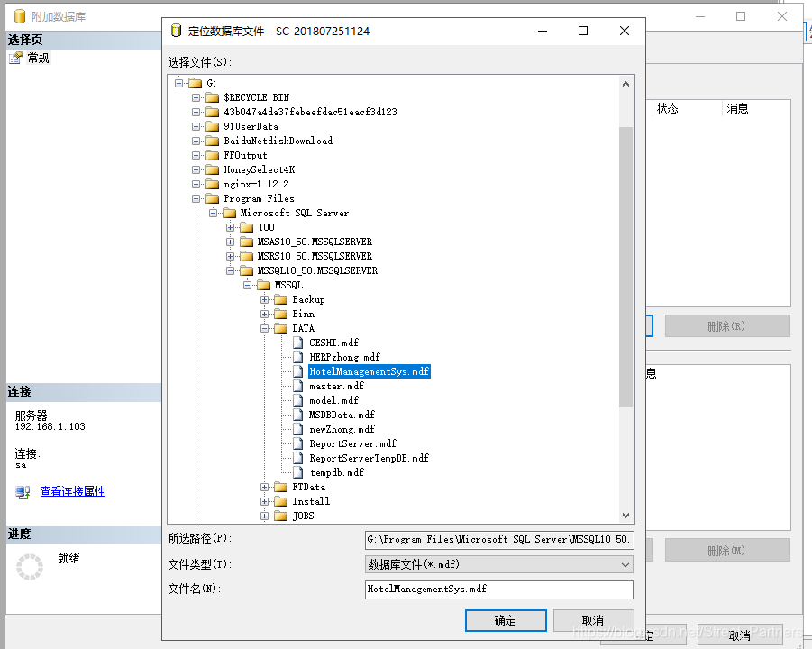This screenshot has height=649, width=812.
Task: Click the 常规 page icon in 附加数据库
Action: [16, 58]
